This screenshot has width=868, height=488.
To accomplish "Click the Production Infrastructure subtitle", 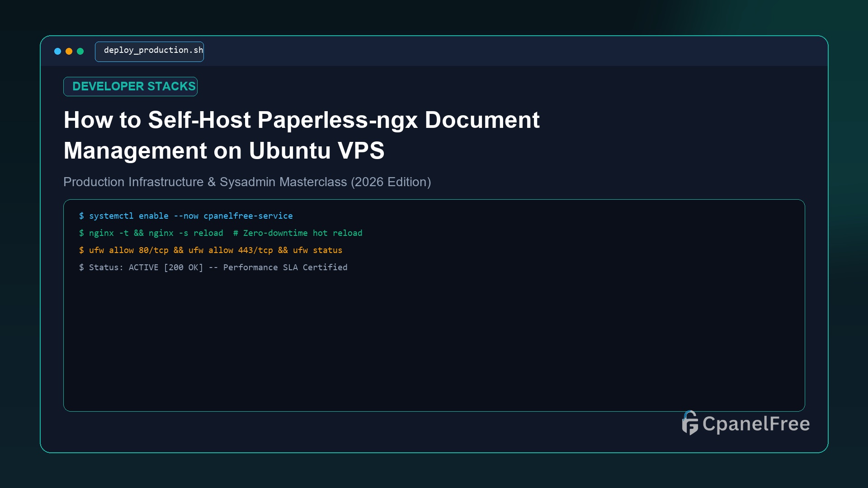I will pyautogui.click(x=247, y=182).
